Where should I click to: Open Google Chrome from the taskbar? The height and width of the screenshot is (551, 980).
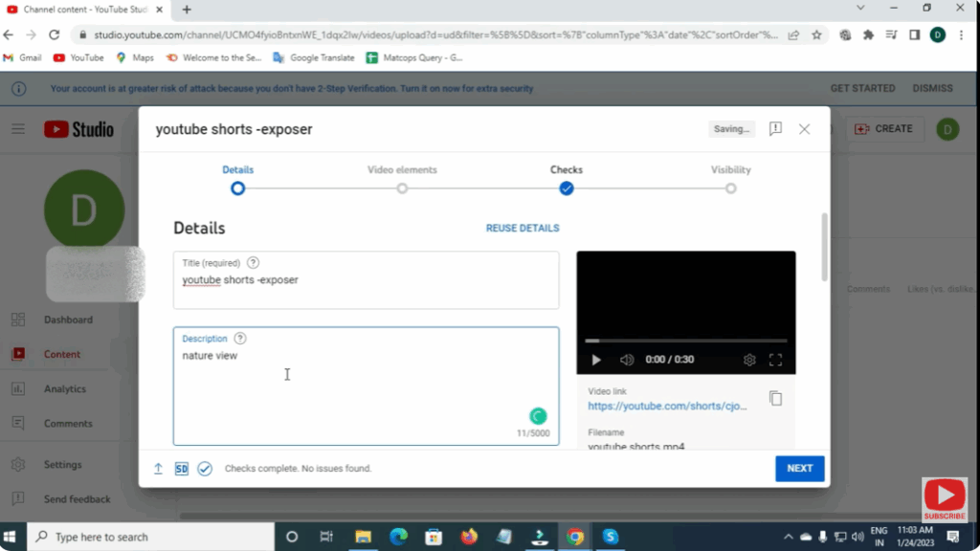(x=574, y=537)
